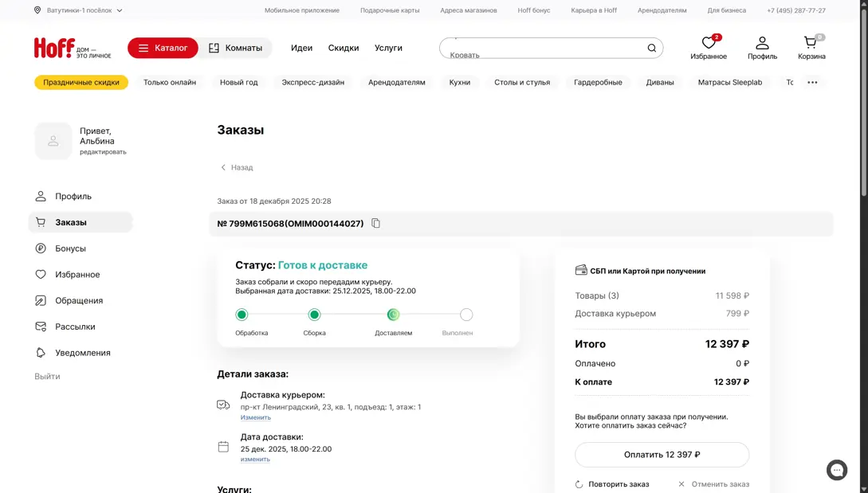Open the Корзина shopping cart
The width and height of the screenshot is (868, 493).
[x=811, y=44]
